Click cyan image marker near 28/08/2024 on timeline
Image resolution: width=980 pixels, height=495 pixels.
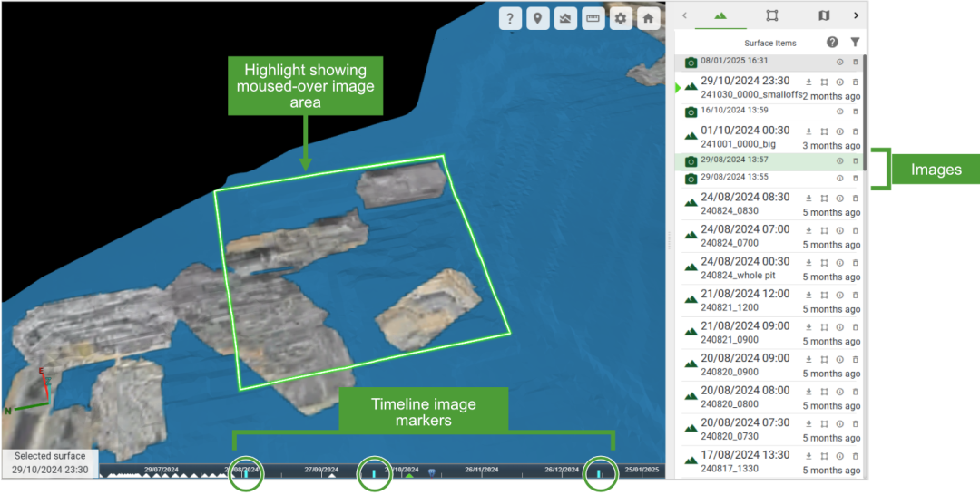pyautogui.click(x=246, y=474)
